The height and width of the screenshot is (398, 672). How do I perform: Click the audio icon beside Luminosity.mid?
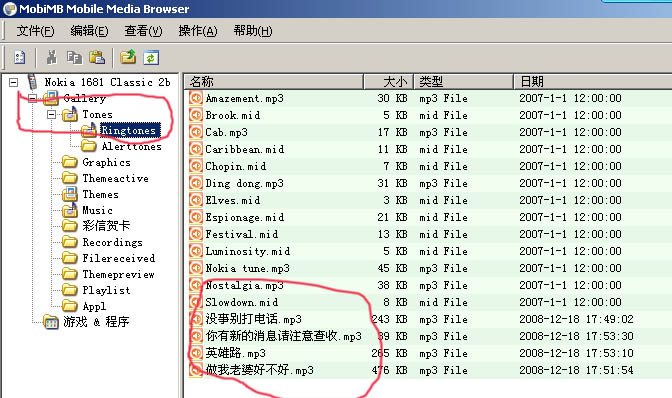pyautogui.click(x=196, y=251)
